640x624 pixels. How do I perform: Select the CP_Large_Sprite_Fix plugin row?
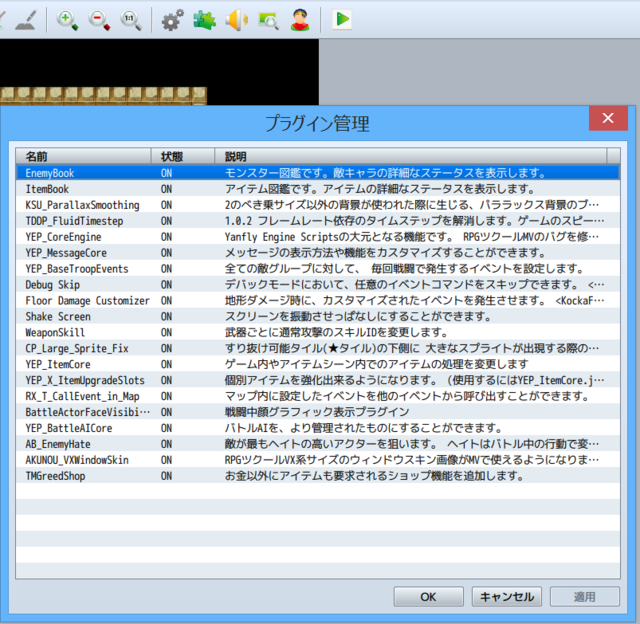[x=318, y=348]
